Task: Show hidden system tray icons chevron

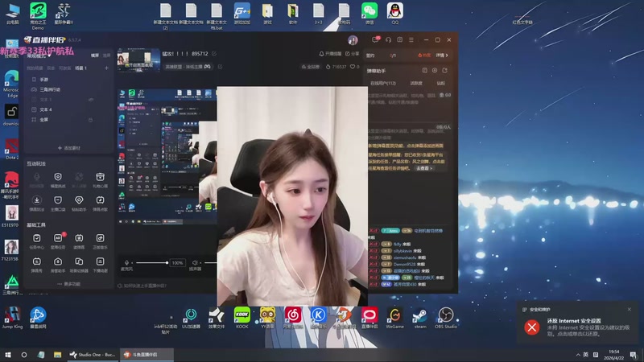Action: click(x=578, y=355)
